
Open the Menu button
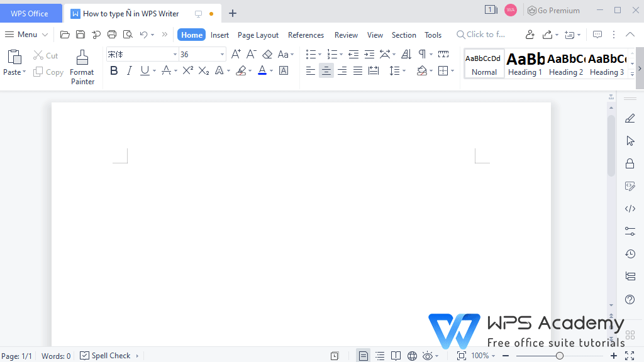pos(26,35)
